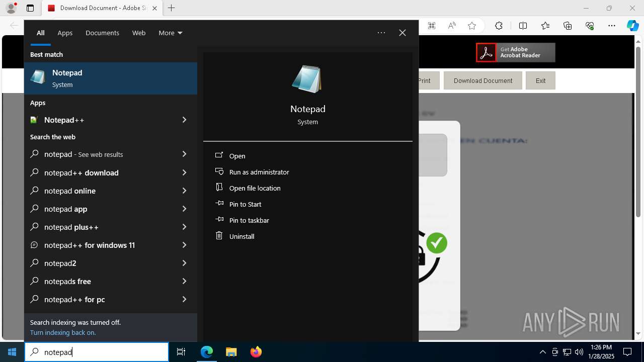
Task: Open Firefox from taskbar
Action: (256, 352)
